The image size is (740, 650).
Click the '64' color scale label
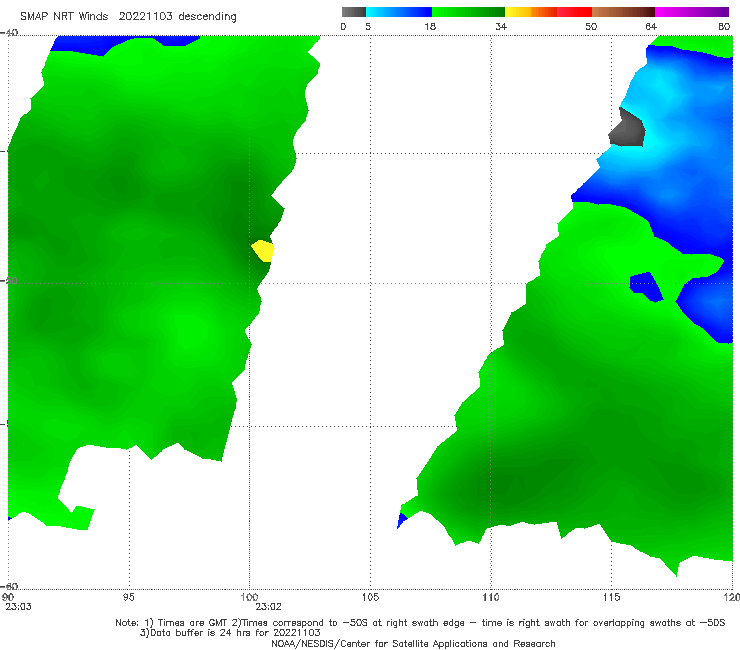point(651,26)
